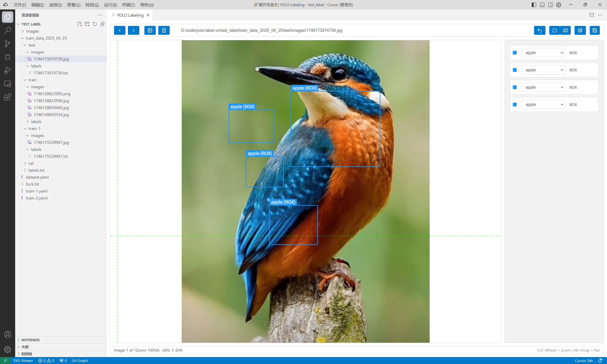The height and width of the screenshot is (364, 607).
Task: Save labels with the floppy disk icon
Action: 595,30
